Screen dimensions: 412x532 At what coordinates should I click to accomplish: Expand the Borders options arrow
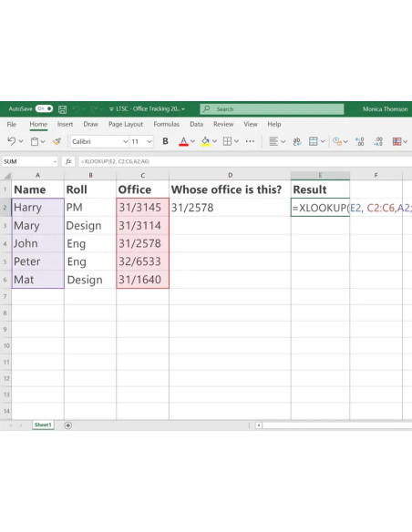[237, 141]
